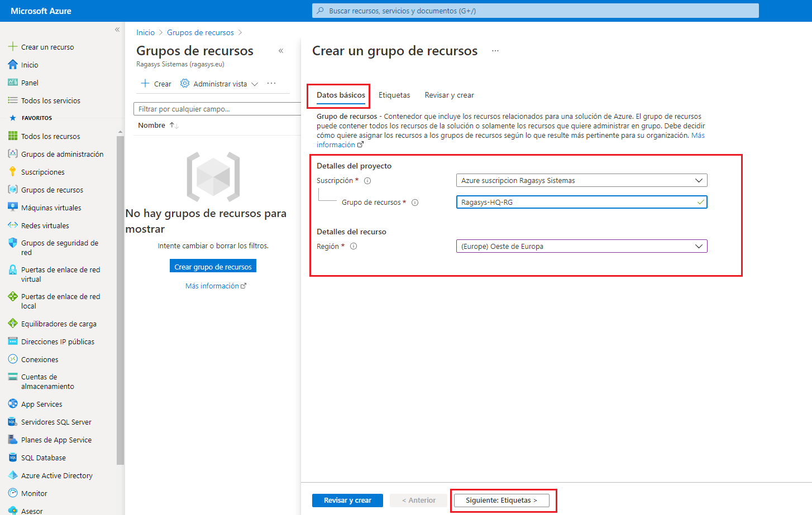This screenshot has width=812, height=515.
Task: Click the Anterior button
Action: (x=419, y=500)
